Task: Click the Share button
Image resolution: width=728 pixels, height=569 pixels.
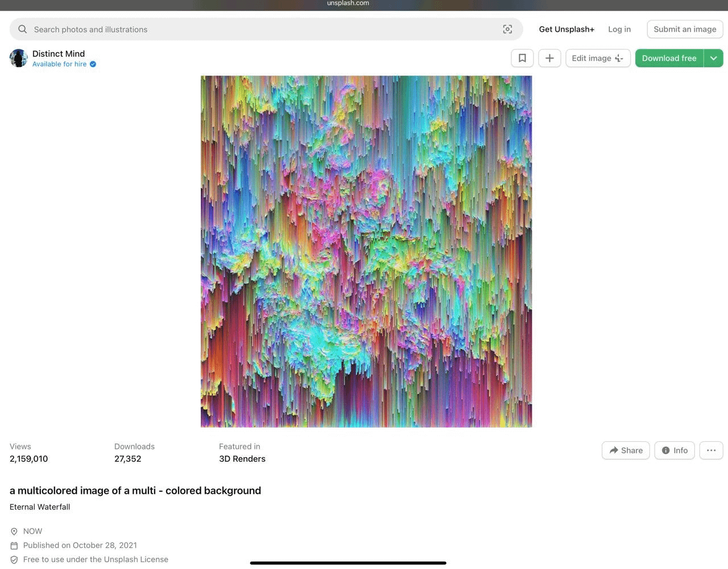Action: [626, 450]
